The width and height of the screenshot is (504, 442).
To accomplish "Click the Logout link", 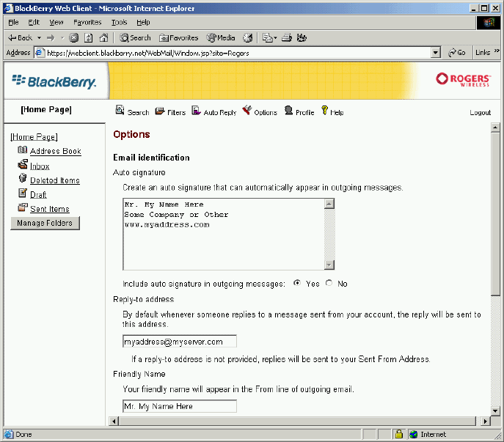I will coord(480,112).
